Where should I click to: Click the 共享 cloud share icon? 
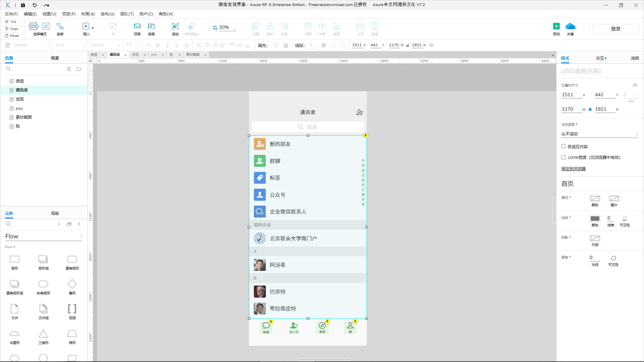coord(570,27)
